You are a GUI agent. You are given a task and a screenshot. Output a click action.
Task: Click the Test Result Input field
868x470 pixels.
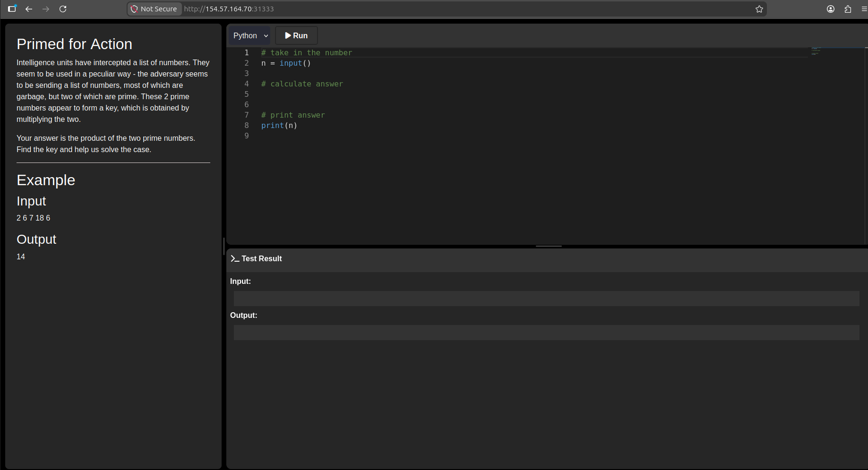tap(546, 299)
